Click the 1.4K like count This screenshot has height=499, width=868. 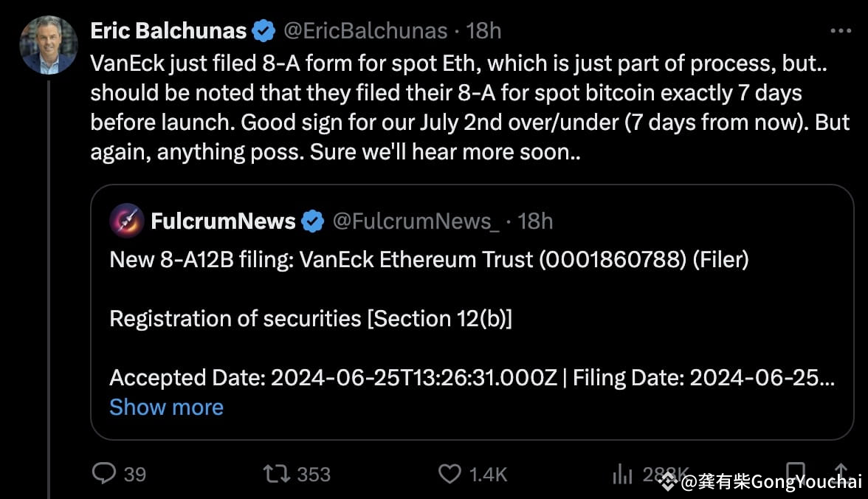pyautogui.click(x=488, y=474)
